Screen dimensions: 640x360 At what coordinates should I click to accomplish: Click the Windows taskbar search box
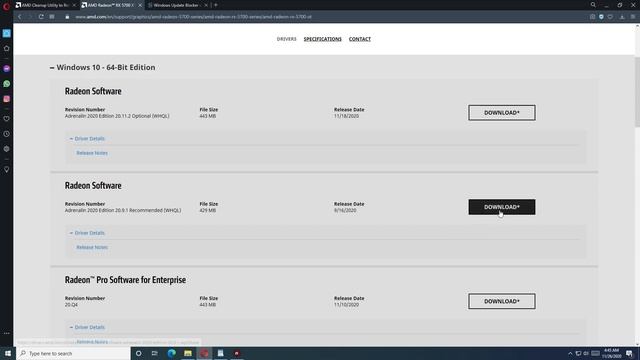(73, 353)
